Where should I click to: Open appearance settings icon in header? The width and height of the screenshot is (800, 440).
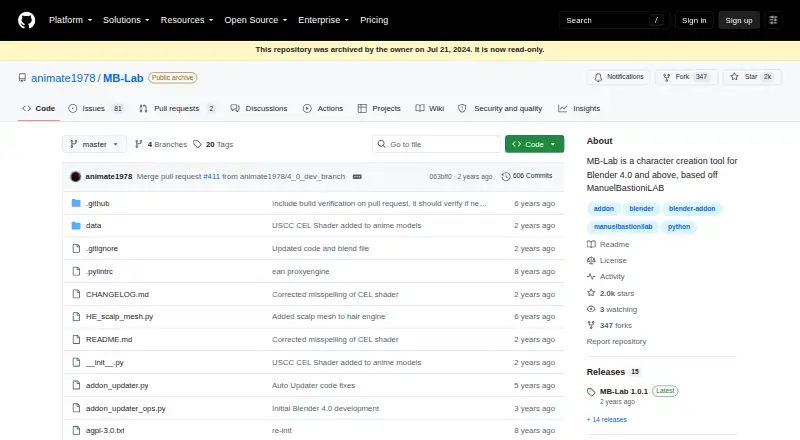click(773, 20)
